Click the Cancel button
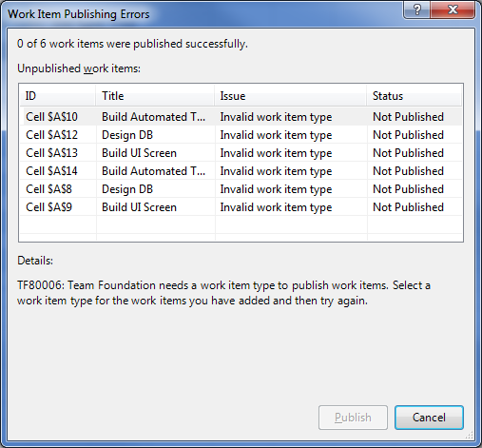 pyautogui.click(x=429, y=418)
